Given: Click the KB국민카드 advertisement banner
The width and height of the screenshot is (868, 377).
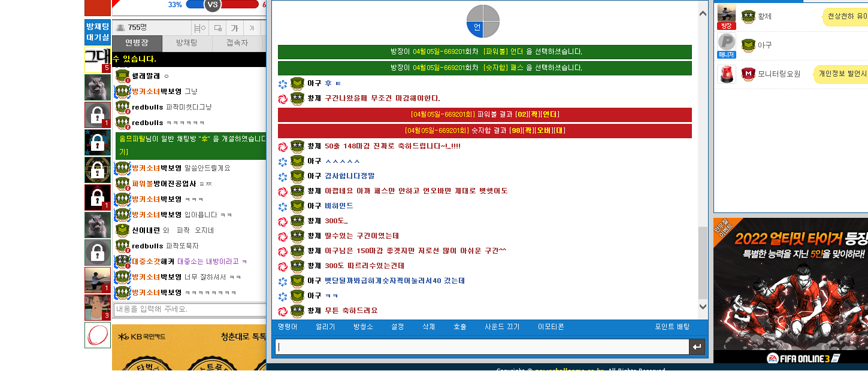Looking at the screenshot, I should pos(189,348).
